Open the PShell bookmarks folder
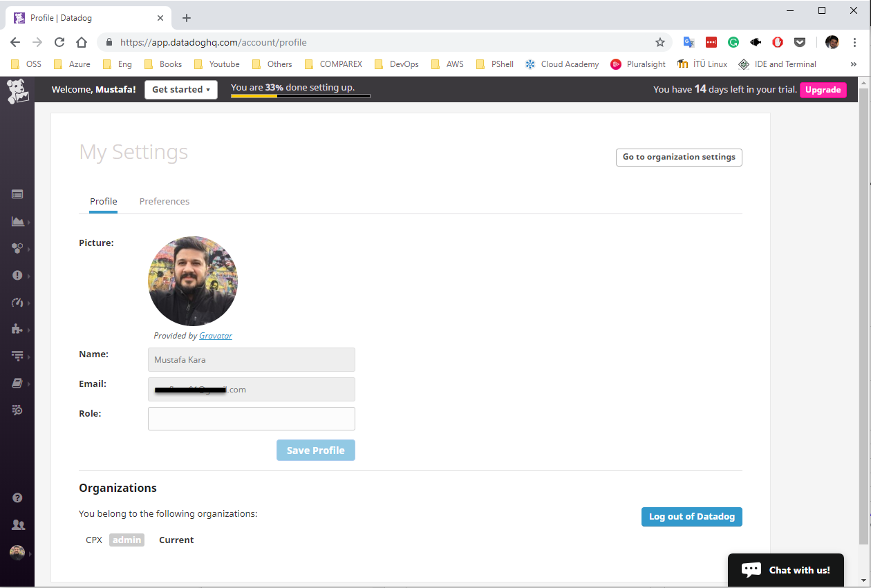Viewport: 871px width, 588px height. (494, 64)
